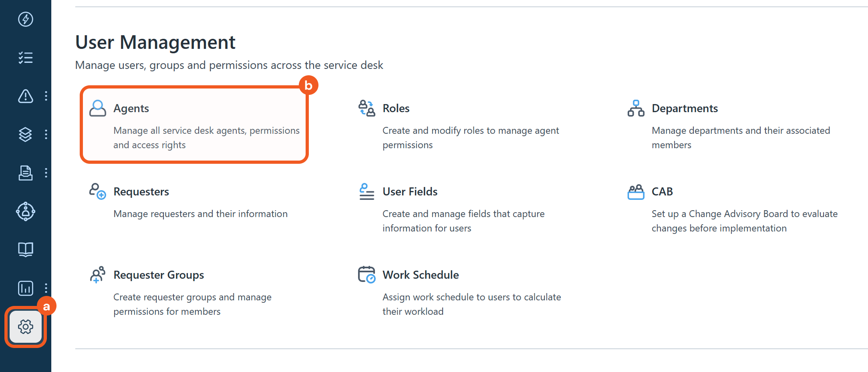The image size is (868, 372).
Task: Expand the submenu dots beside the alert icon
Action: coord(46,96)
